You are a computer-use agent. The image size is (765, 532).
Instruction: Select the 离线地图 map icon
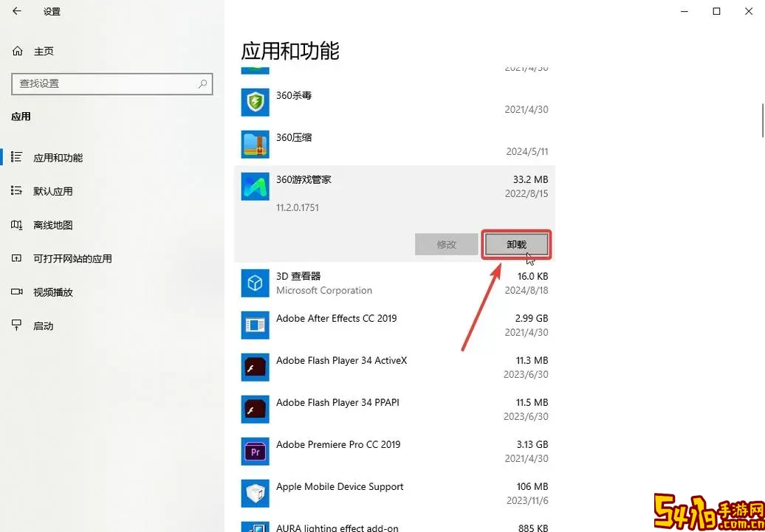click(x=16, y=225)
